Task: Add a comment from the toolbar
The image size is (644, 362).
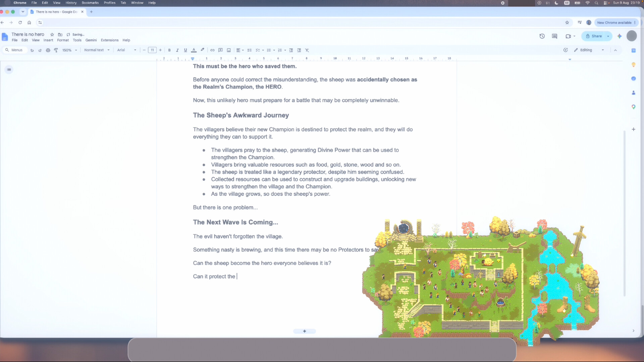Action: pyautogui.click(x=220, y=50)
